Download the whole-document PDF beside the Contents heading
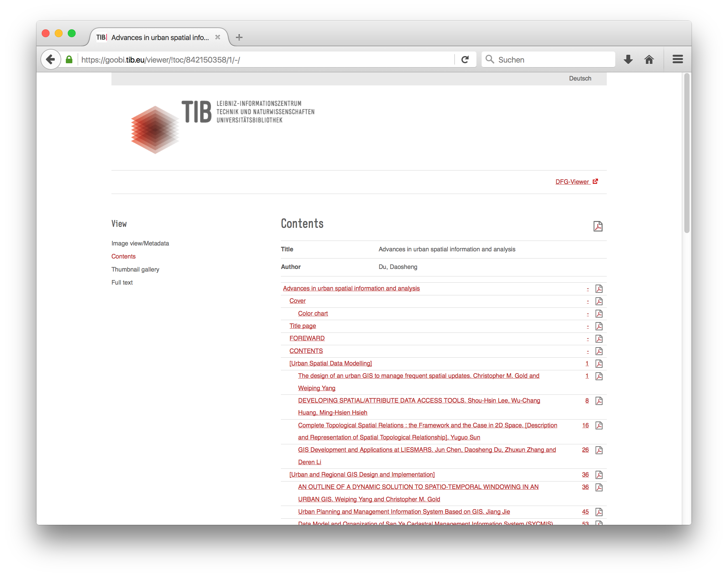728x577 pixels. (x=598, y=226)
